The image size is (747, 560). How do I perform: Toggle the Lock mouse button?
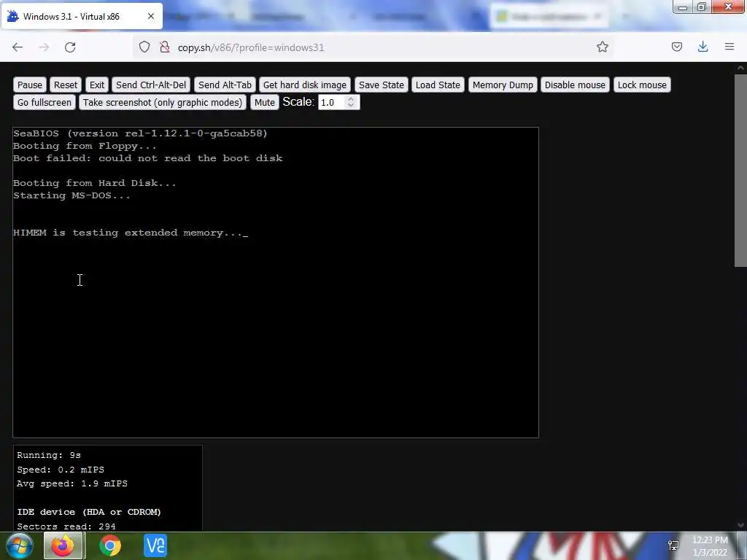(642, 85)
